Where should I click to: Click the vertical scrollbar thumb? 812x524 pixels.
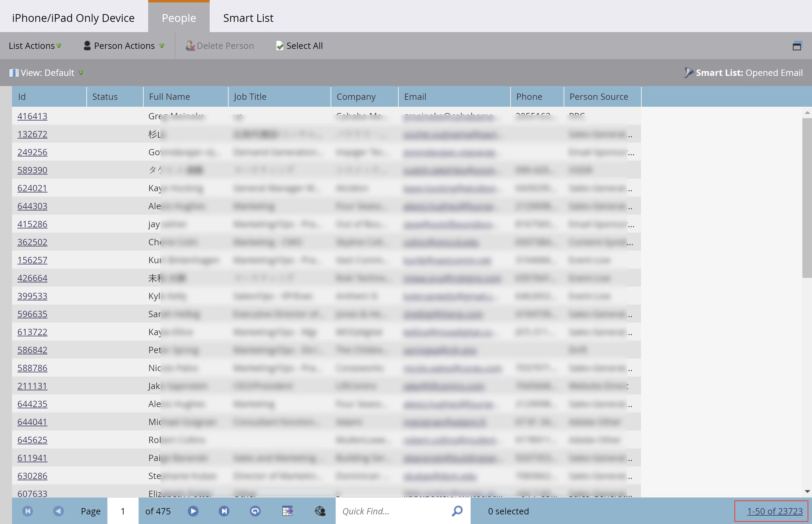pyautogui.click(x=807, y=197)
